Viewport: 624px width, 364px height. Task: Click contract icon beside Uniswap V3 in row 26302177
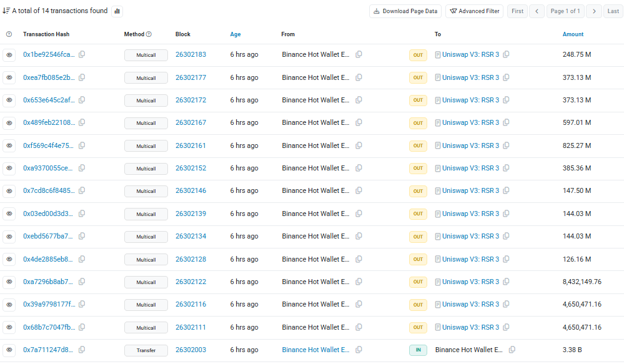pos(438,77)
